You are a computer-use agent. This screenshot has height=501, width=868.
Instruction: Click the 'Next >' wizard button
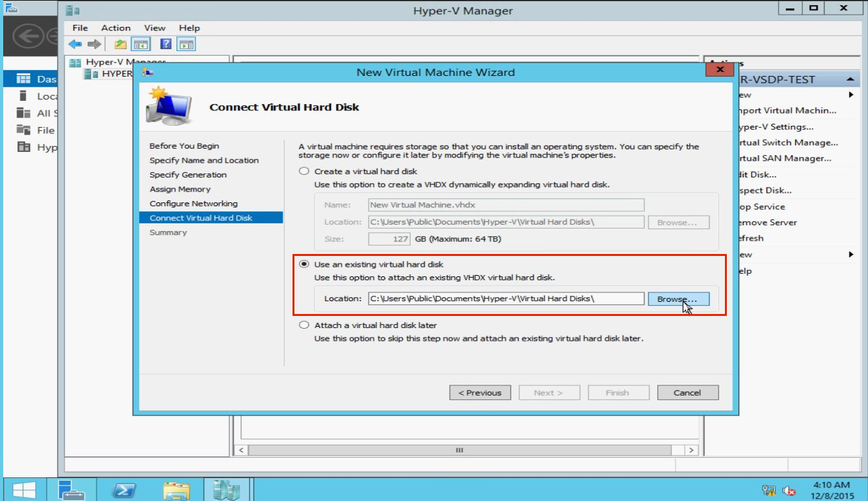[549, 393]
